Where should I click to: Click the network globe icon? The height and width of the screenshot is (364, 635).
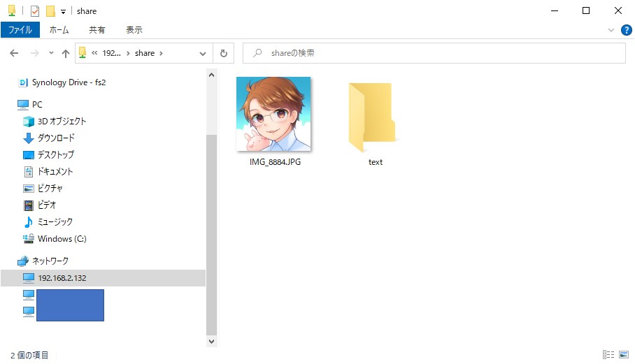(23, 261)
